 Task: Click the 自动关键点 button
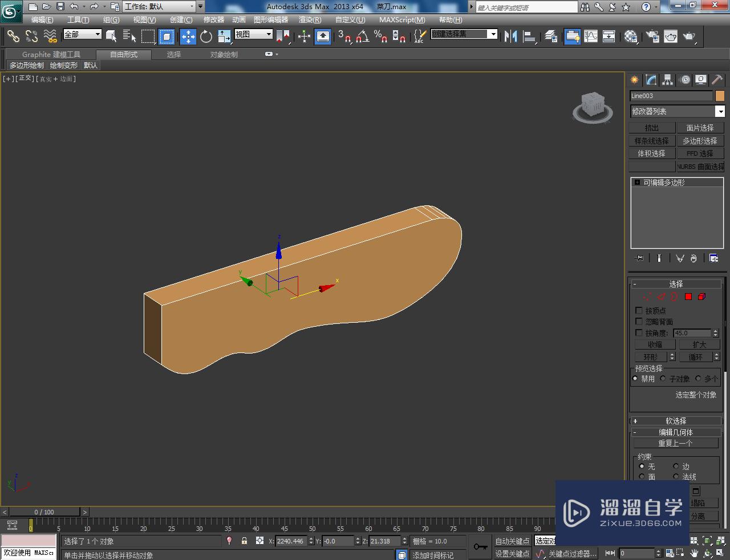tap(512, 541)
